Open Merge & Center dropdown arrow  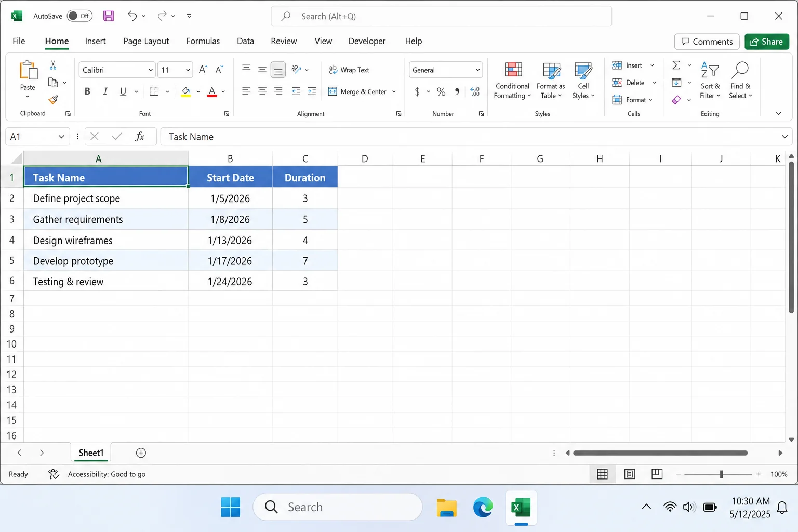pyautogui.click(x=394, y=92)
